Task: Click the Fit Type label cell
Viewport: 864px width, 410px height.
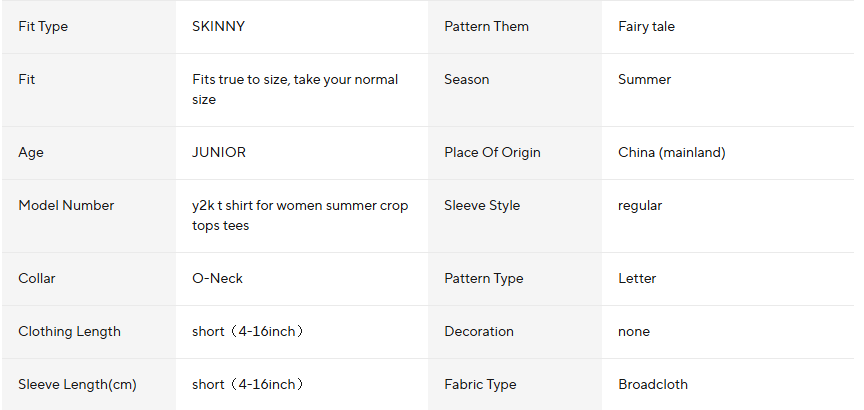Action: point(43,27)
